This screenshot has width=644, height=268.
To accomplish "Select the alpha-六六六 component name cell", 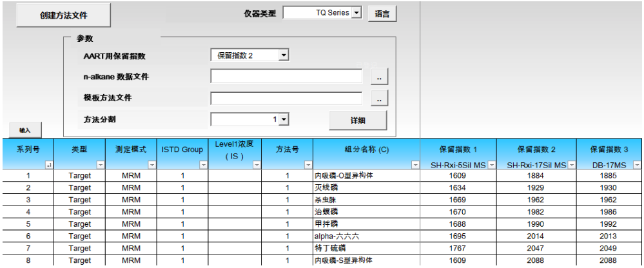I will (x=366, y=236).
